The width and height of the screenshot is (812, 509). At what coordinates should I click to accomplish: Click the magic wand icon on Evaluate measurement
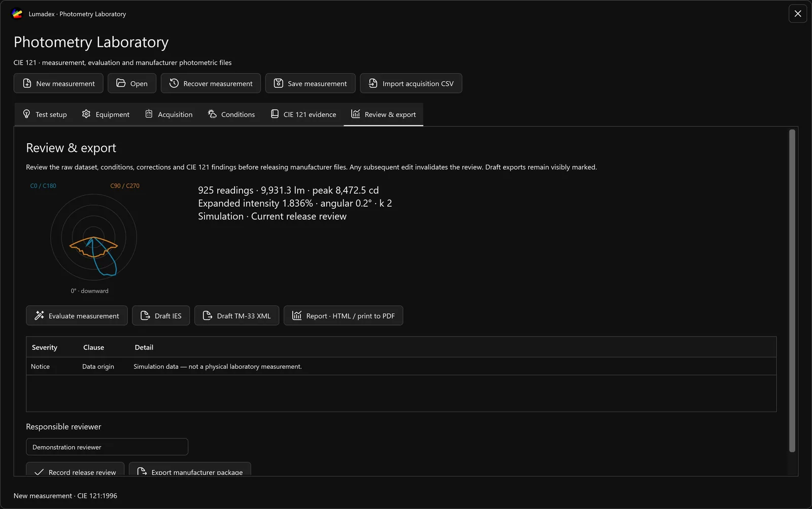pyautogui.click(x=39, y=315)
